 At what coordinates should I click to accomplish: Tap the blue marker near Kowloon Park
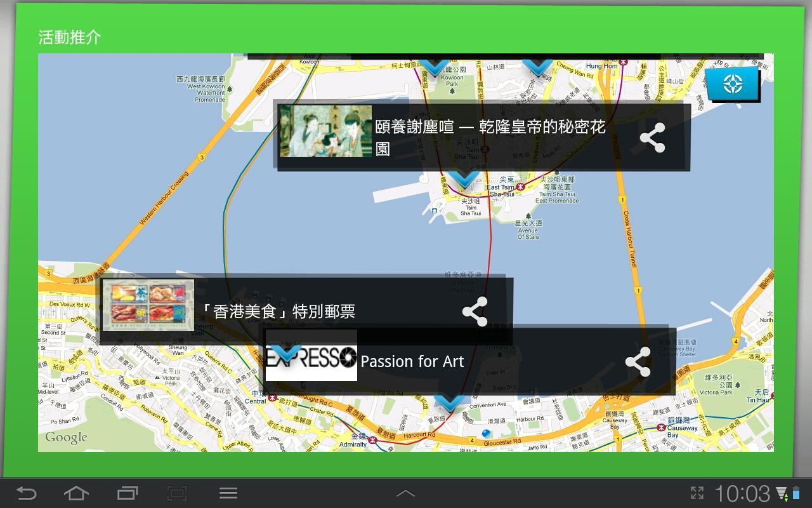pyautogui.click(x=435, y=67)
